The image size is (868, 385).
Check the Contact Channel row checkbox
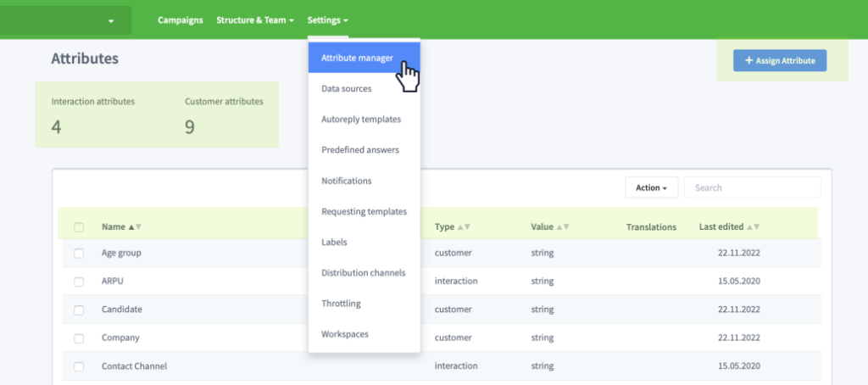(79, 366)
